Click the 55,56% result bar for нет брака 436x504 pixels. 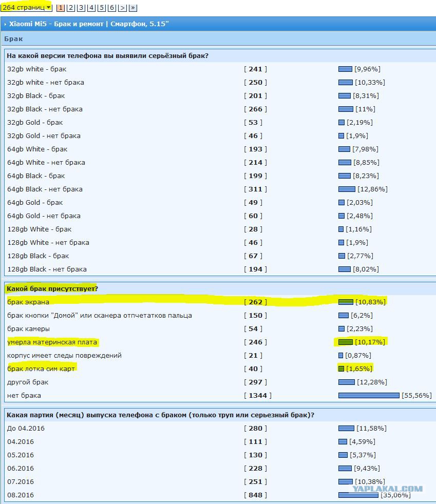pos(369,395)
